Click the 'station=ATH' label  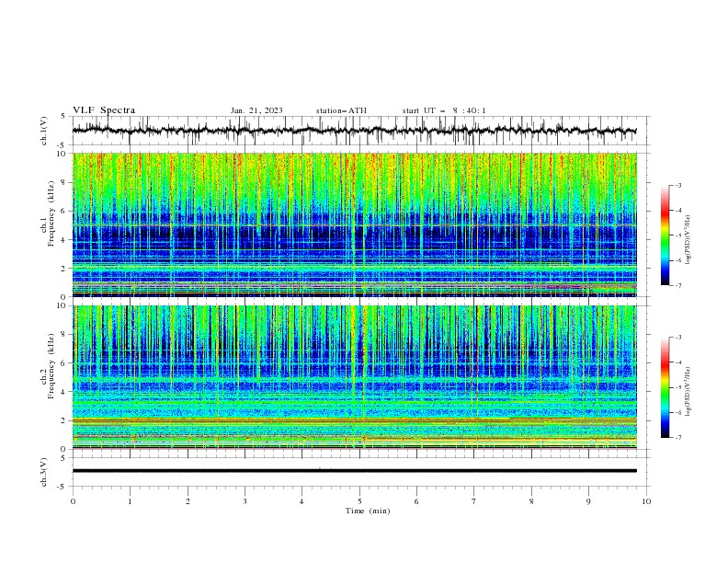coord(341,110)
